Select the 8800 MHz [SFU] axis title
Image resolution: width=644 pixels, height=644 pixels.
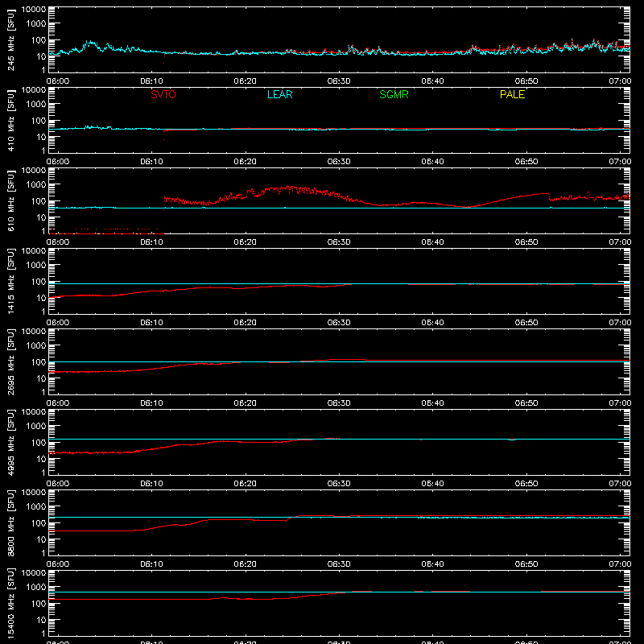[10, 522]
